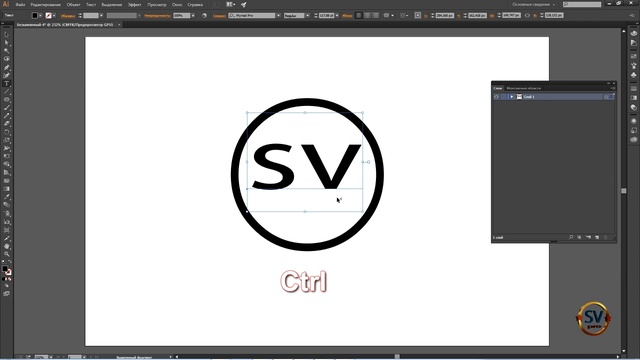The width and height of the screenshot is (640, 360).
Task: Select the Pencil tool
Action: (7, 116)
